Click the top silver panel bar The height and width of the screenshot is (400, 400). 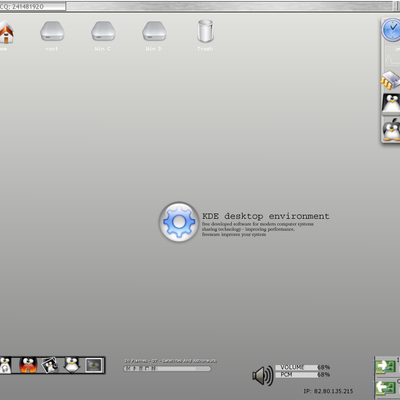(230, 6)
